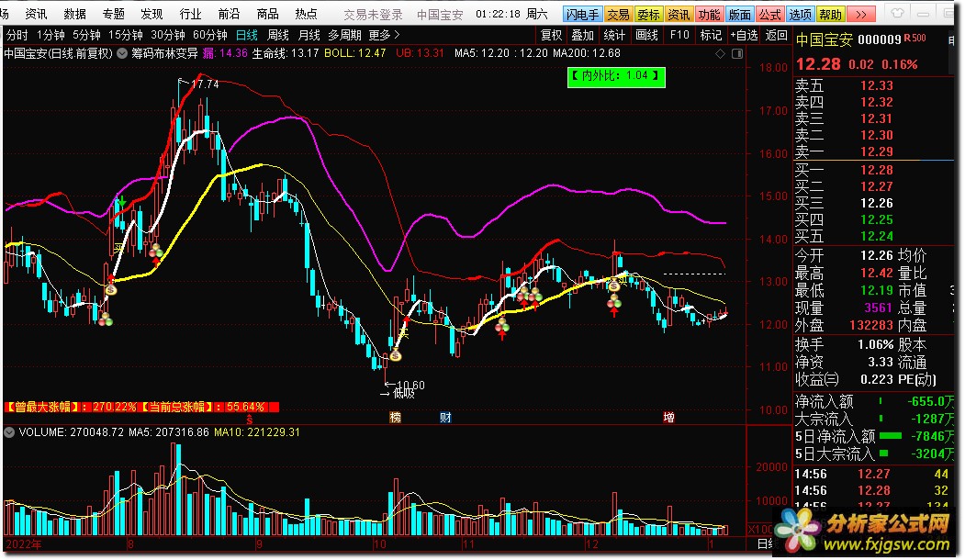Click the skin shirt icon
965x560 pixels.
coord(898,13)
